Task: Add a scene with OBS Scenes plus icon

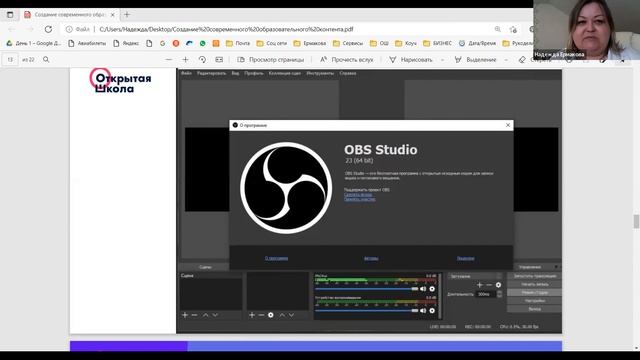Action: pyautogui.click(x=185, y=315)
